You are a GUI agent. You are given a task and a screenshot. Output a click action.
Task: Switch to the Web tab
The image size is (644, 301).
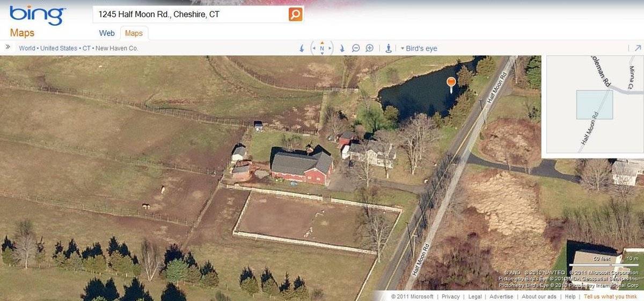tap(107, 33)
